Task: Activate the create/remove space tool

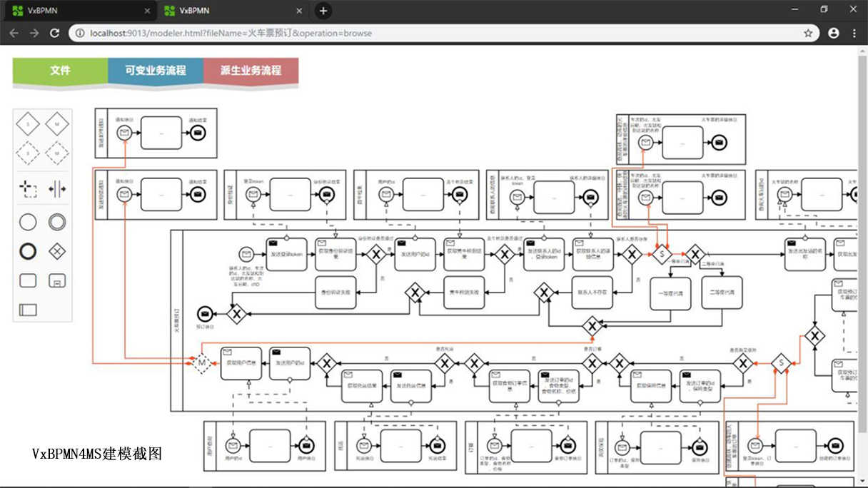Action: pos(57,189)
